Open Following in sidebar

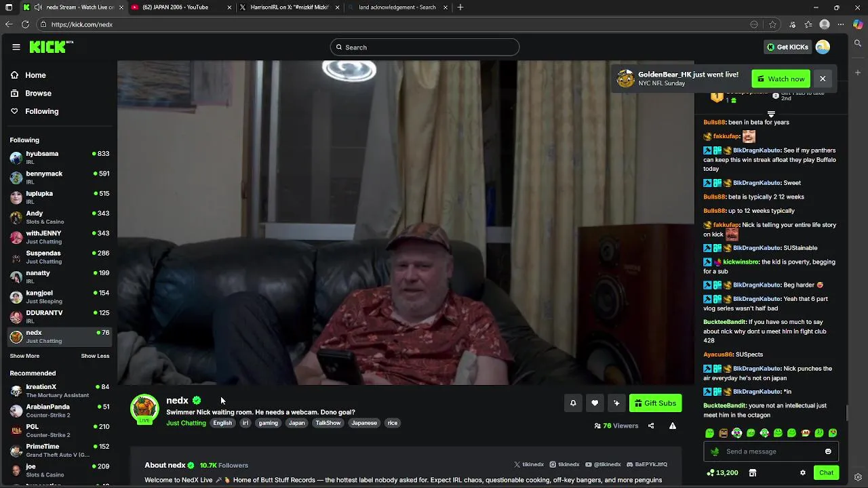click(x=41, y=111)
